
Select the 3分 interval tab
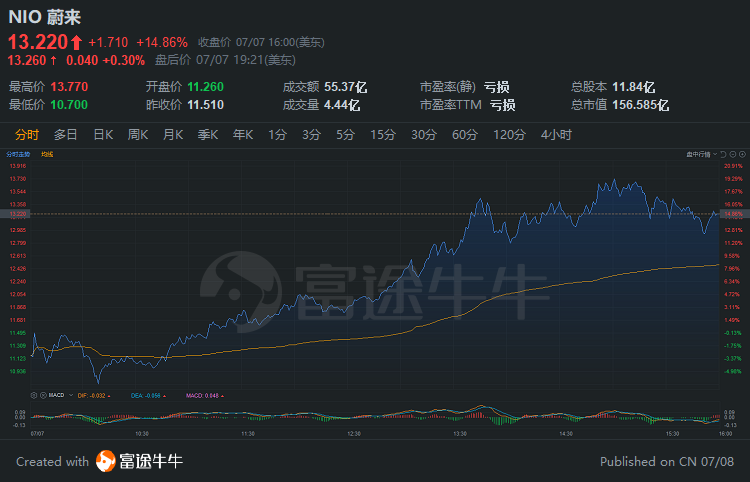[x=311, y=135]
